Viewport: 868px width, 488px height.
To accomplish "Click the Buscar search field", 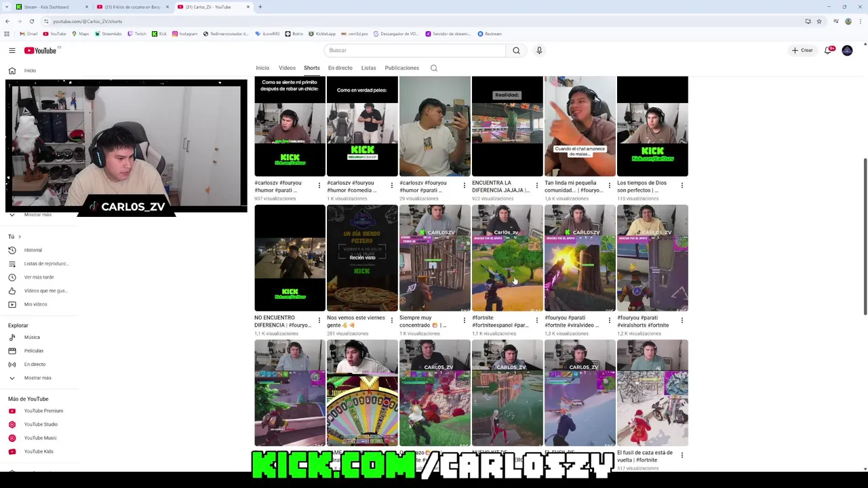I will coord(415,50).
